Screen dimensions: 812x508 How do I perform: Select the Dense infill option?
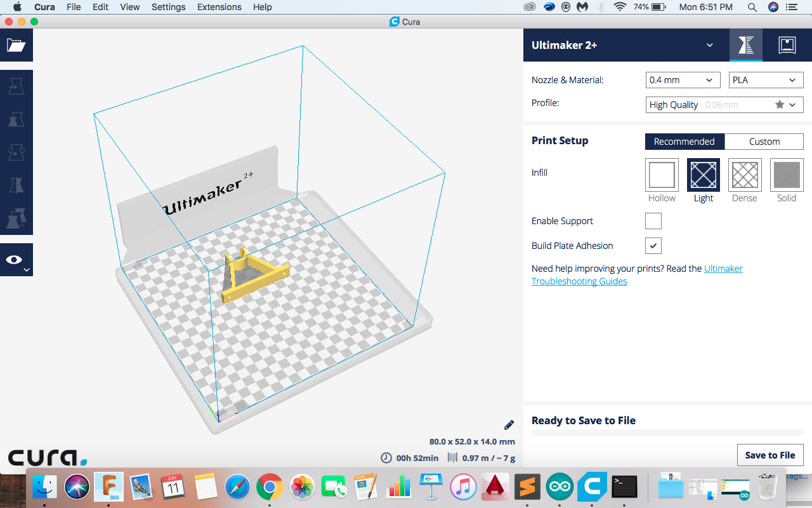(x=745, y=175)
